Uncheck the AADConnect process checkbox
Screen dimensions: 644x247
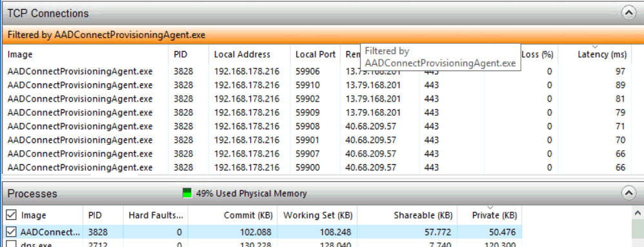click(x=11, y=232)
